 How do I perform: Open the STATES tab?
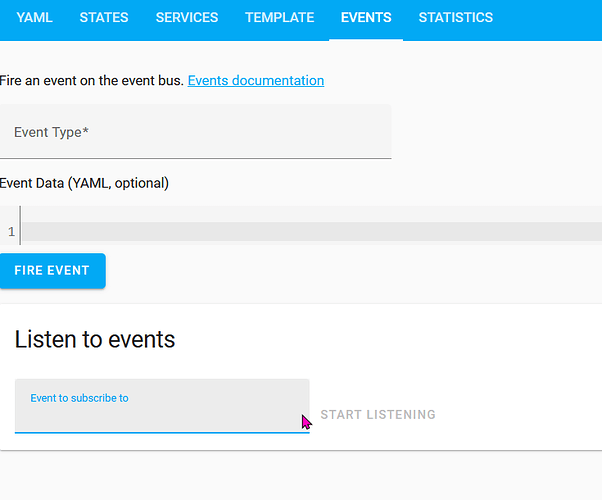[104, 18]
